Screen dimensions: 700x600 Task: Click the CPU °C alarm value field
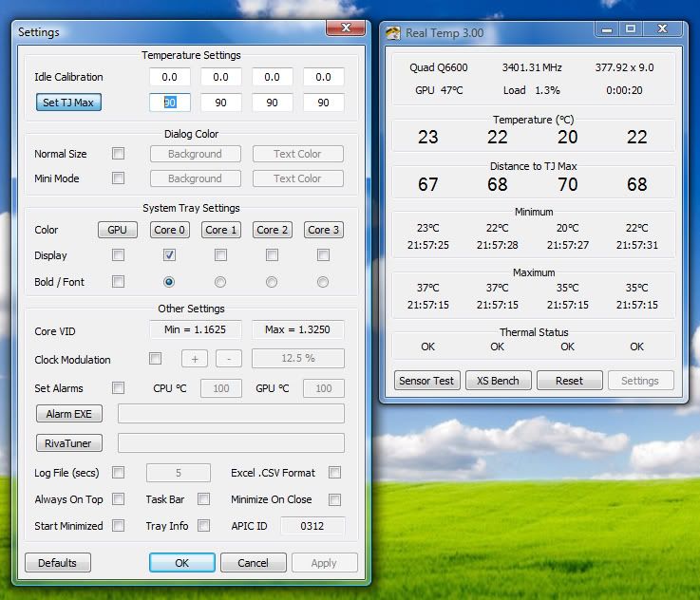point(221,388)
